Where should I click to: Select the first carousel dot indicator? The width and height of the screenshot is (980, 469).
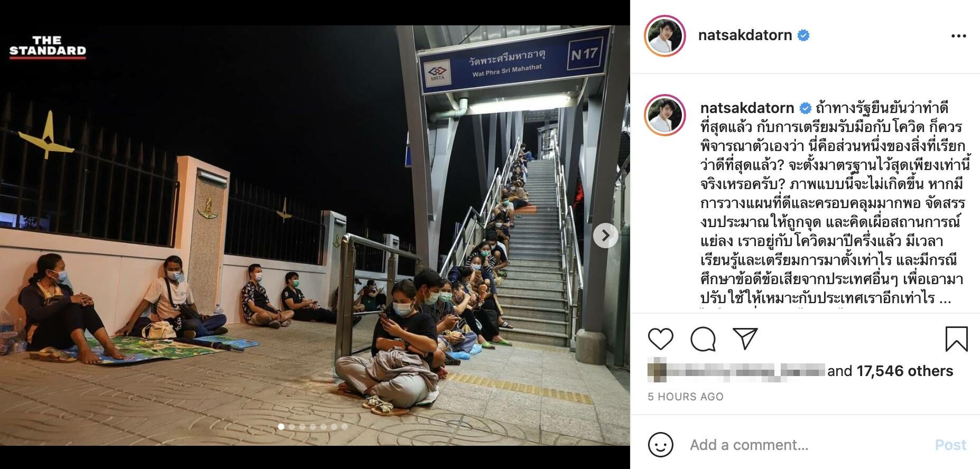281,427
